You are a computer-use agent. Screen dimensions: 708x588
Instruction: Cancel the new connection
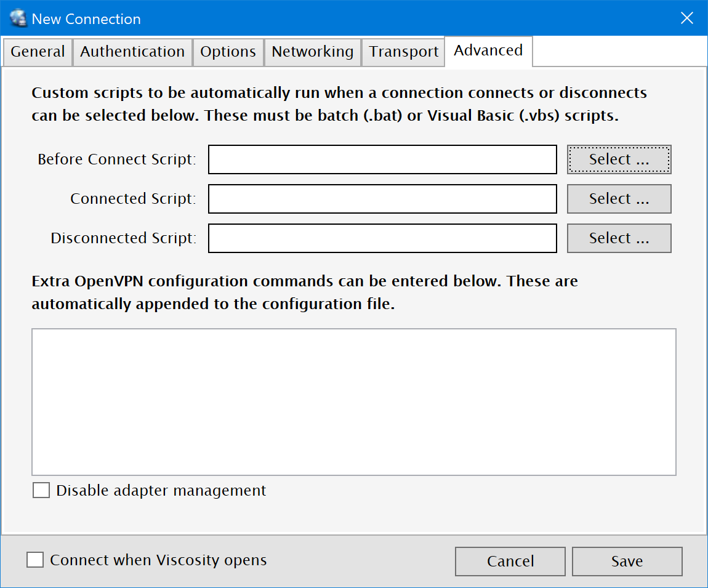point(510,562)
